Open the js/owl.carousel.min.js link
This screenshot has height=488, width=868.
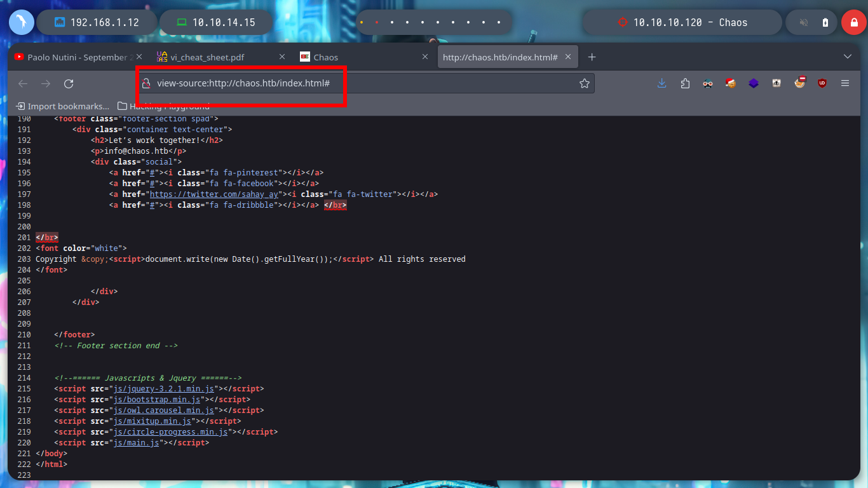(x=165, y=410)
